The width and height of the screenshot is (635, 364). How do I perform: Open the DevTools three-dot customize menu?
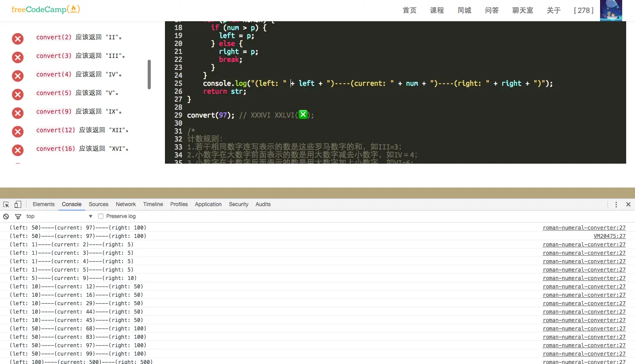pos(616,204)
